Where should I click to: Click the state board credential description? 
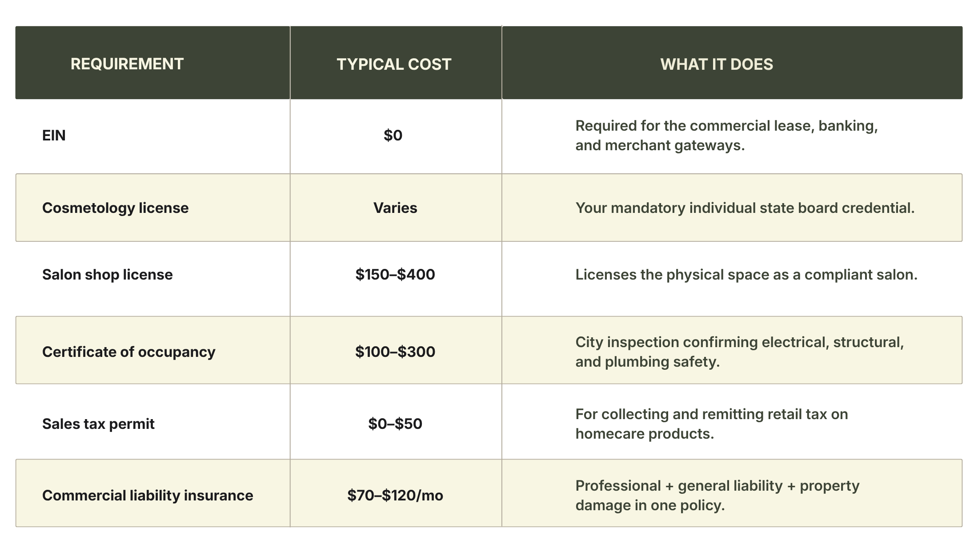[745, 208]
